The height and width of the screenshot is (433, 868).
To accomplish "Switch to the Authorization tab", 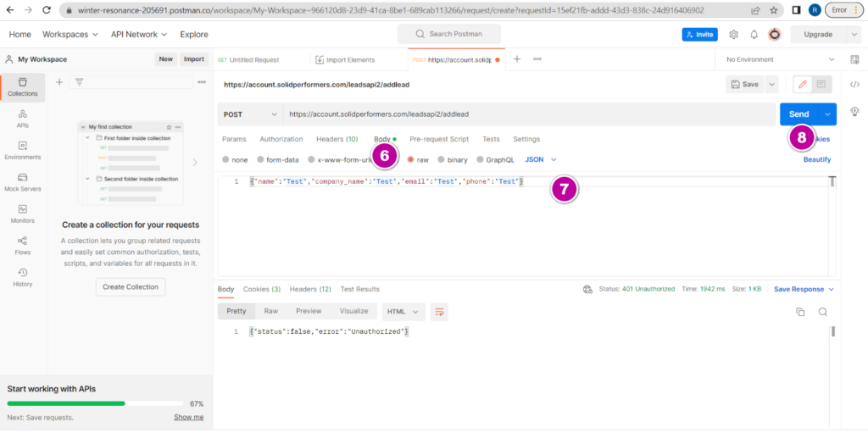I will coord(281,139).
